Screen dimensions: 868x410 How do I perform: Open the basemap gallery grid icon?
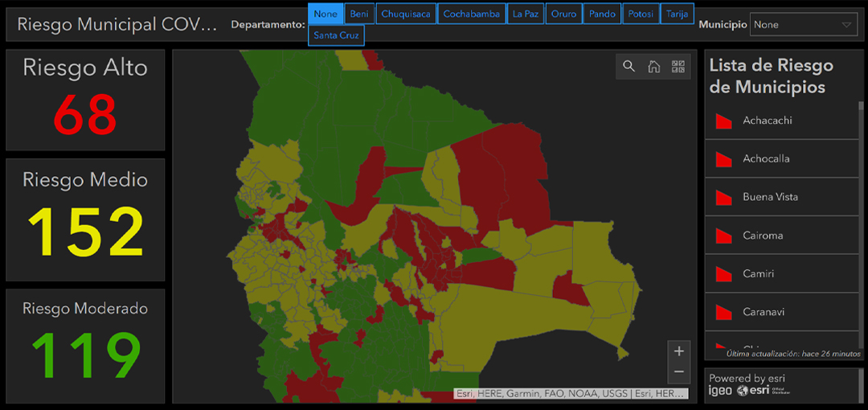(x=678, y=67)
